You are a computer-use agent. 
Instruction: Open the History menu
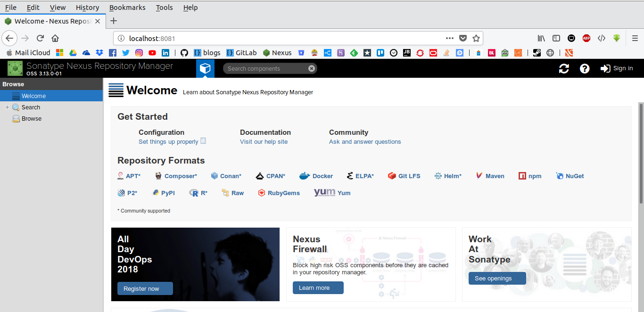click(87, 8)
